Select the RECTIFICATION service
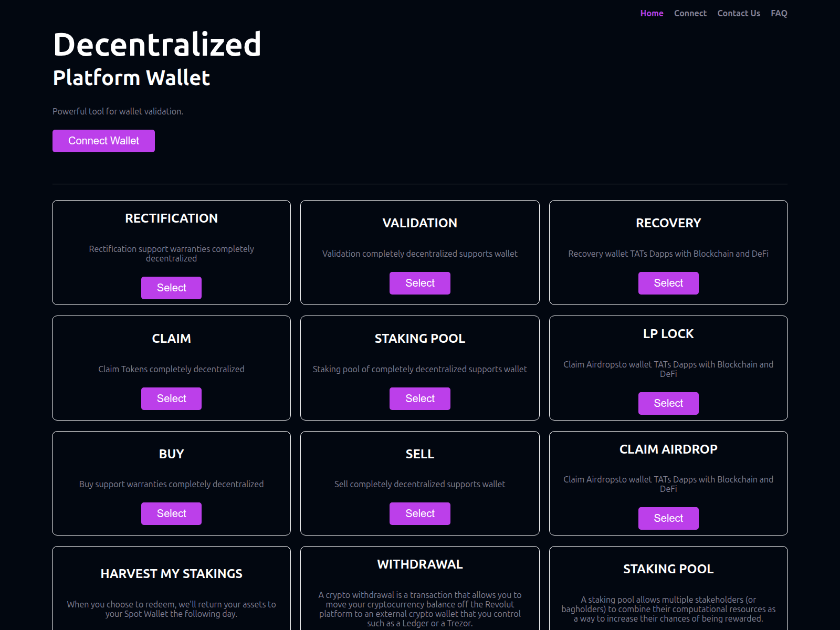The width and height of the screenshot is (840, 630). pos(171,288)
